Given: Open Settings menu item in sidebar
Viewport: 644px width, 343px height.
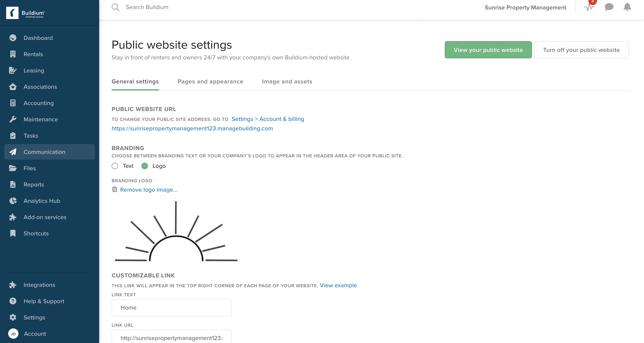Looking at the screenshot, I should click(50, 317).
